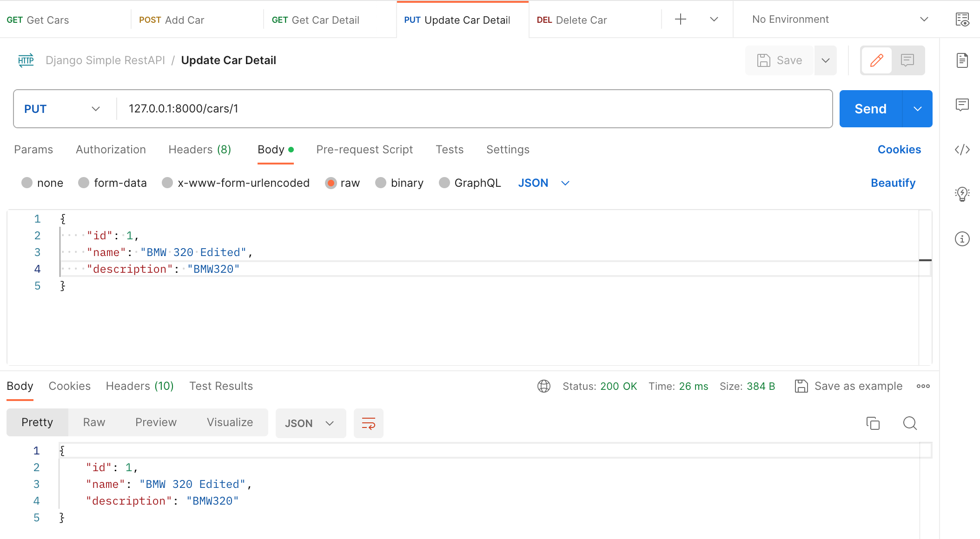Click the code snippet icon
980x539 pixels.
(x=962, y=150)
